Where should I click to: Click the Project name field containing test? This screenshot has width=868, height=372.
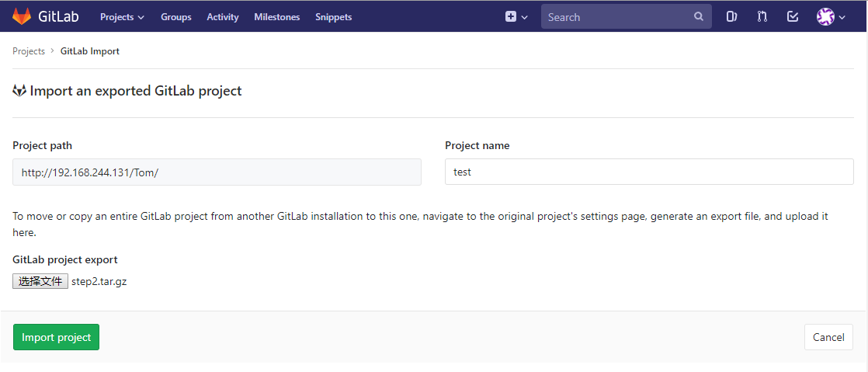point(649,172)
